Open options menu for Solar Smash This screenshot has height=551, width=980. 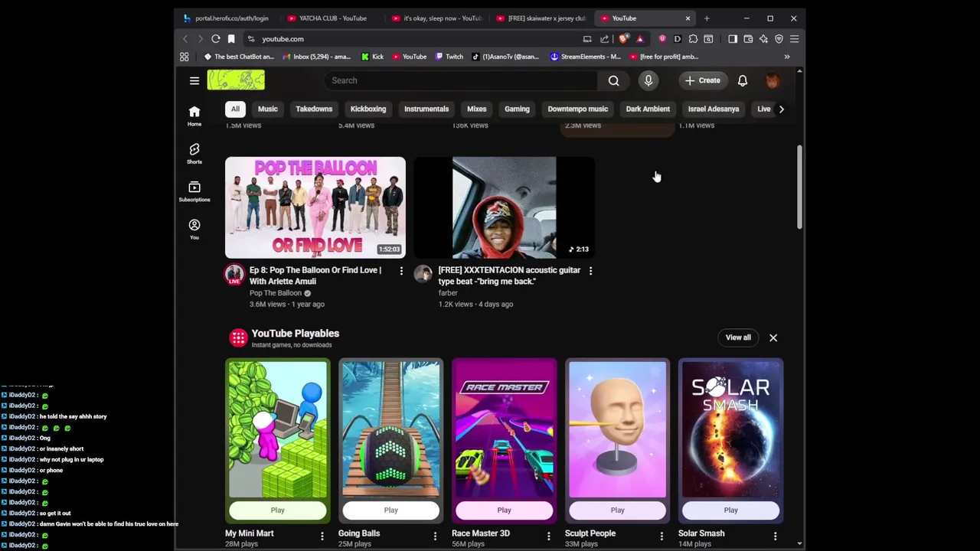[x=775, y=536]
